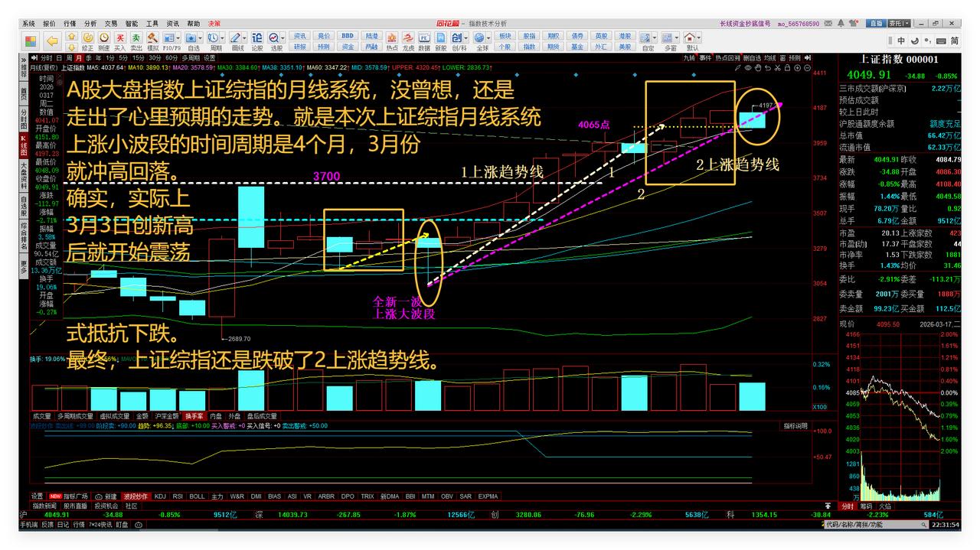The height and width of the screenshot is (550, 980).
Task: Open the 智能 menu
Action: click(x=132, y=24)
